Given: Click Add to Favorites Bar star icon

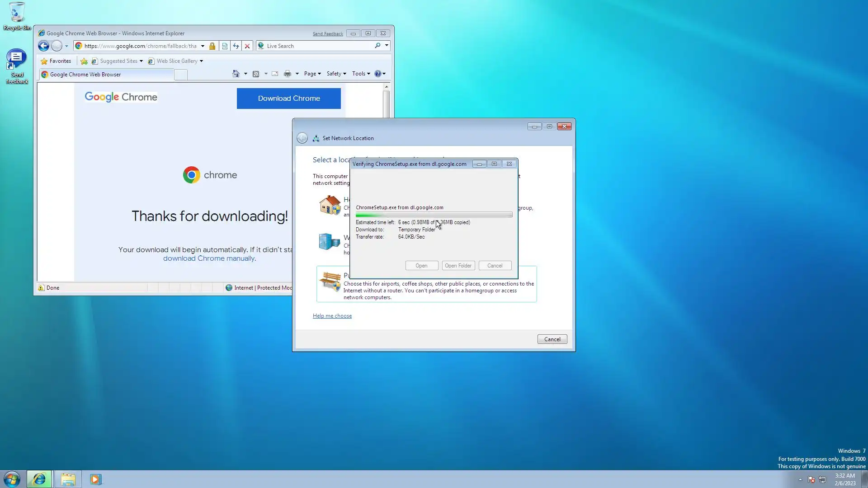Looking at the screenshot, I should click(x=84, y=61).
